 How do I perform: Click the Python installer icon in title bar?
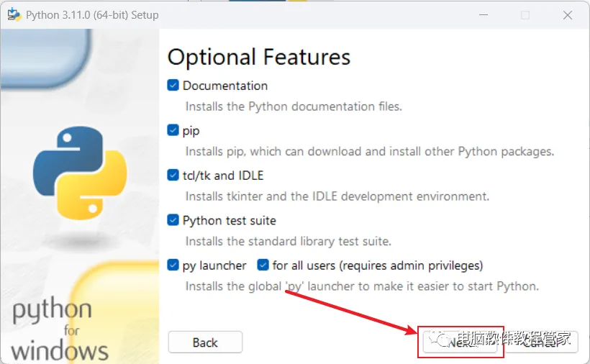[14, 14]
